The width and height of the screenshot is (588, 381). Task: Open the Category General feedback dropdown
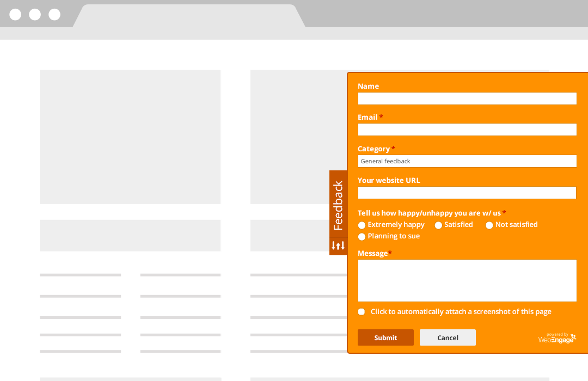coord(467,161)
